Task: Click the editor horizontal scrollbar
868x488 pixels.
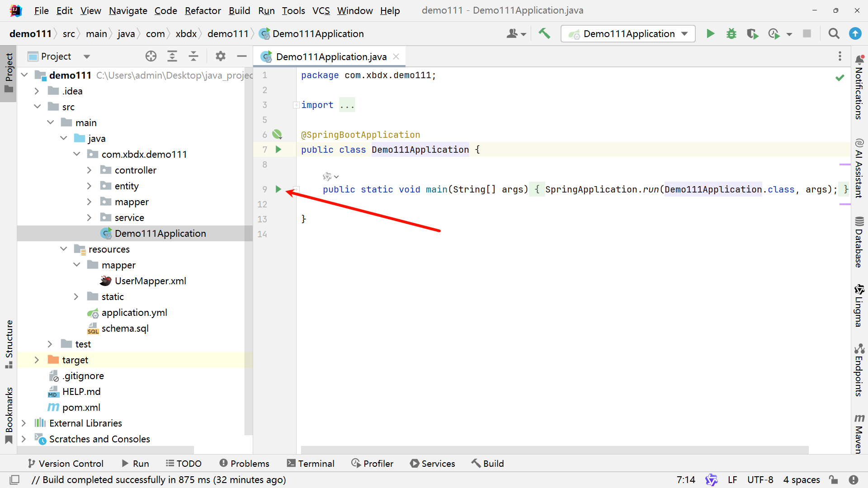Action: tap(554, 450)
